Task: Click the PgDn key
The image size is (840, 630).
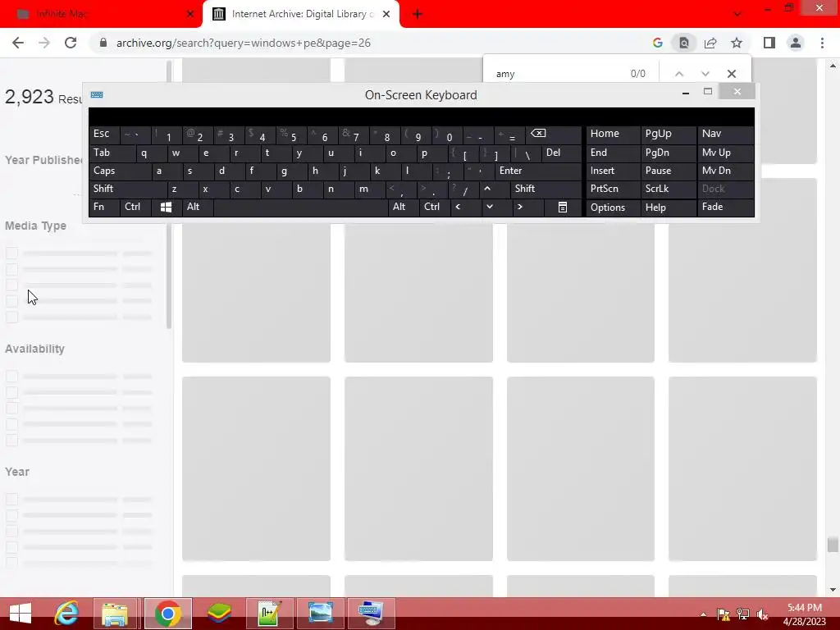Action: pos(668,153)
